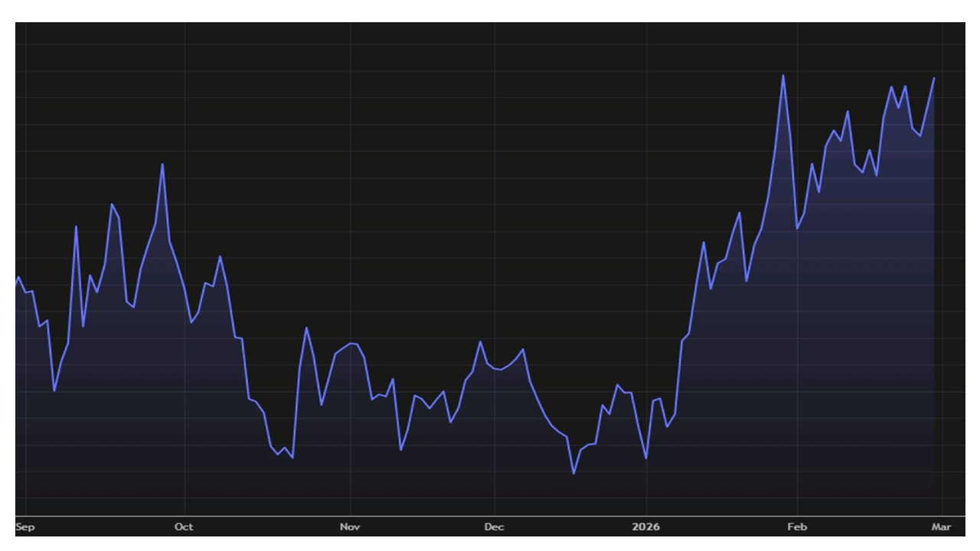Select the late-September peak on the line
The image size is (980, 551).
tap(162, 164)
